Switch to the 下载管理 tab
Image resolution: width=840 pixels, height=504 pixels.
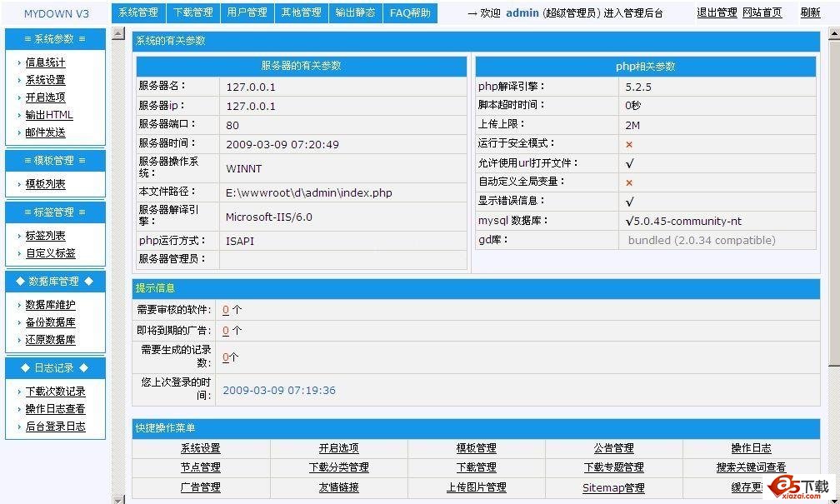coord(192,12)
